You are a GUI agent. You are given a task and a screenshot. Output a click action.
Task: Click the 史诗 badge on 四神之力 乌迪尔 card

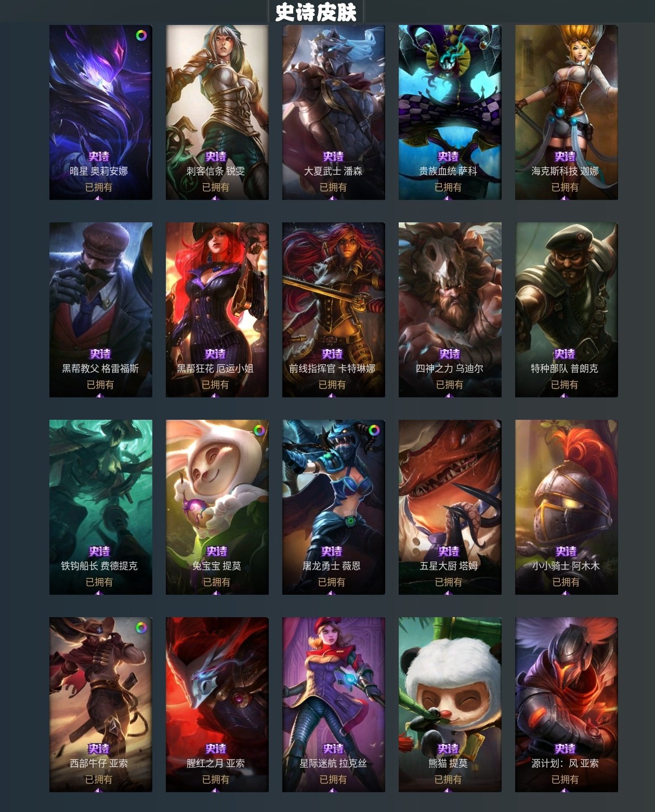[x=450, y=354]
